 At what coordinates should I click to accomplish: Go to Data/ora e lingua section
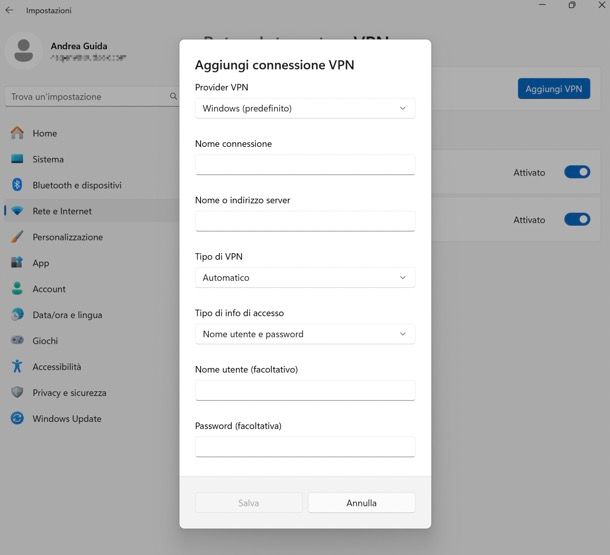[67, 315]
